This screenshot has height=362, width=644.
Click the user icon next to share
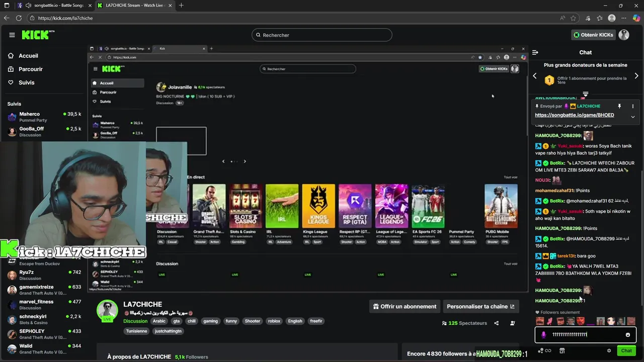pyautogui.click(x=513, y=323)
